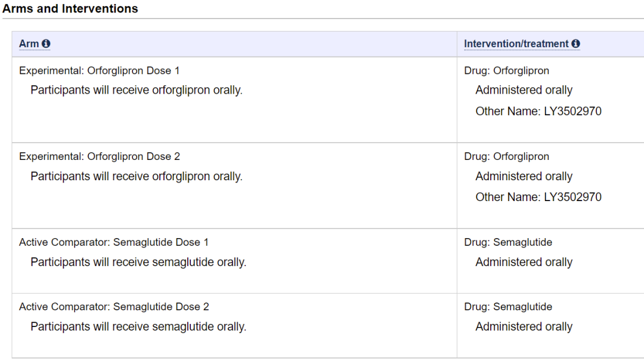This screenshot has height=361, width=644.
Task: Select Experimental: Orforglipron Dose 2 title
Action: tap(100, 157)
